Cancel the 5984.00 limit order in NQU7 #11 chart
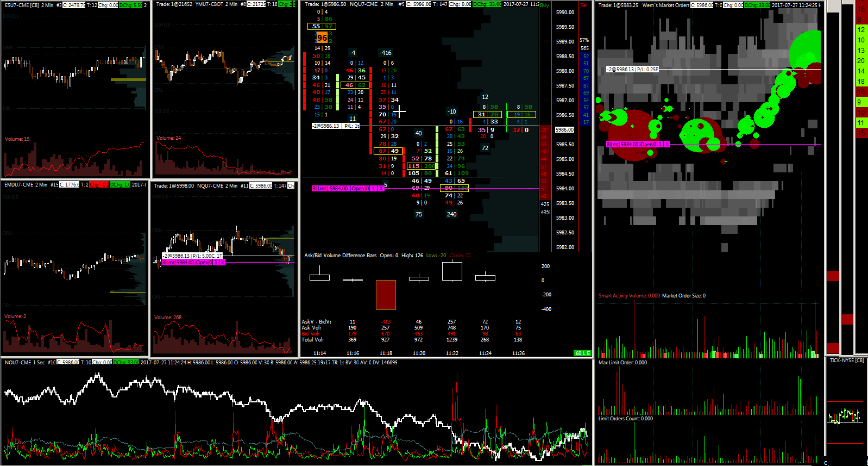Image resolution: width=868 pixels, height=466 pixels. [222, 263]
